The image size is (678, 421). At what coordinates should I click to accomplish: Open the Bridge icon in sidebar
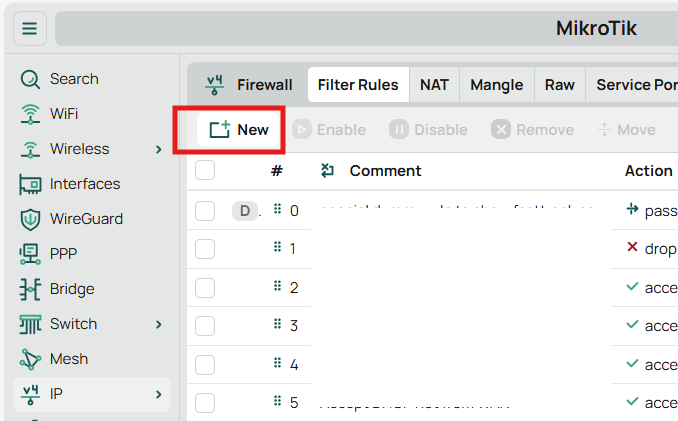pos(30,289)
